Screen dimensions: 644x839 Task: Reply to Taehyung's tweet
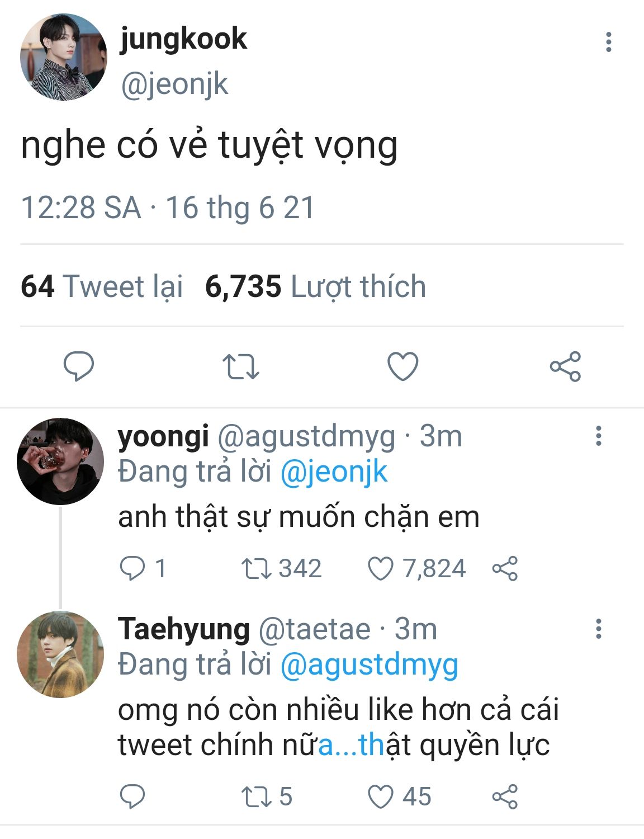click(x=132, y=796)
